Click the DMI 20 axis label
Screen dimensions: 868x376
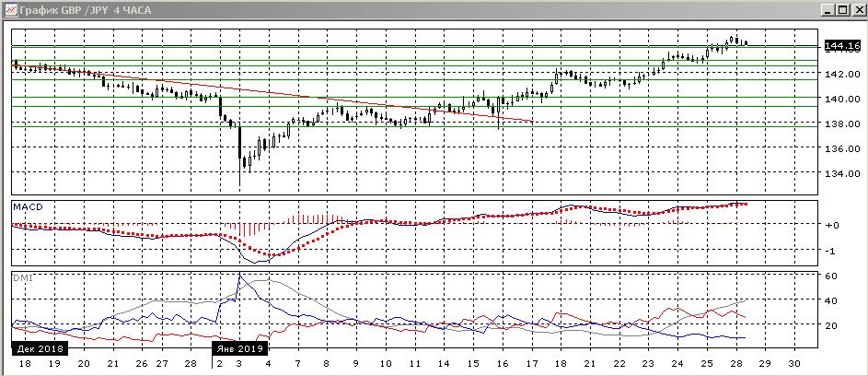(x=831, y=325)
